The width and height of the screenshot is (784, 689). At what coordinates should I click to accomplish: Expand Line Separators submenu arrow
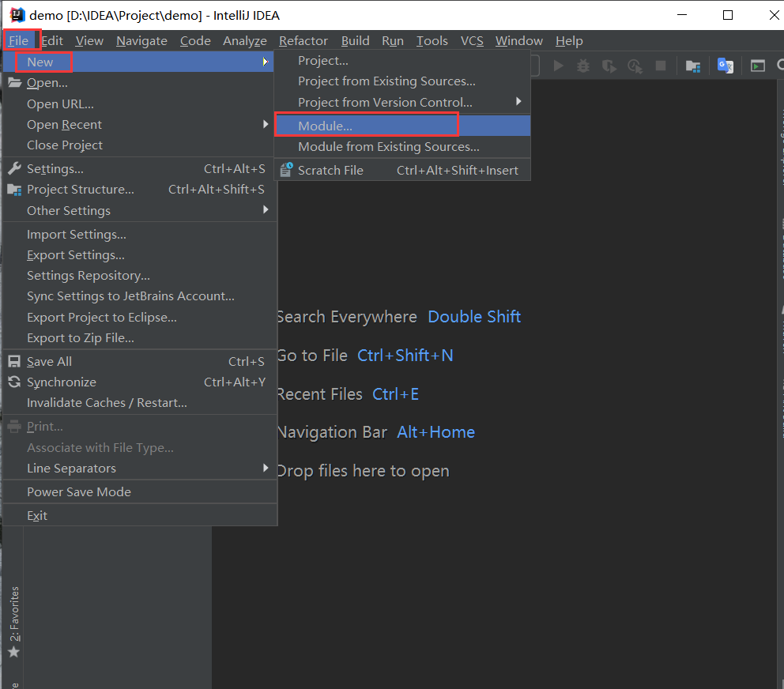point(266,468)
